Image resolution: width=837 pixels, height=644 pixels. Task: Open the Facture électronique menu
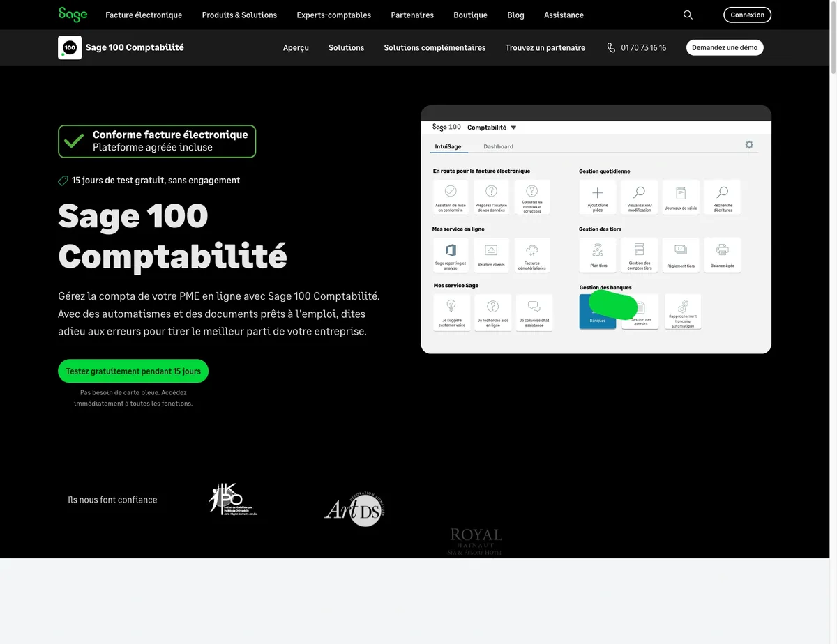pyautogui.click(x=144, y=15)
